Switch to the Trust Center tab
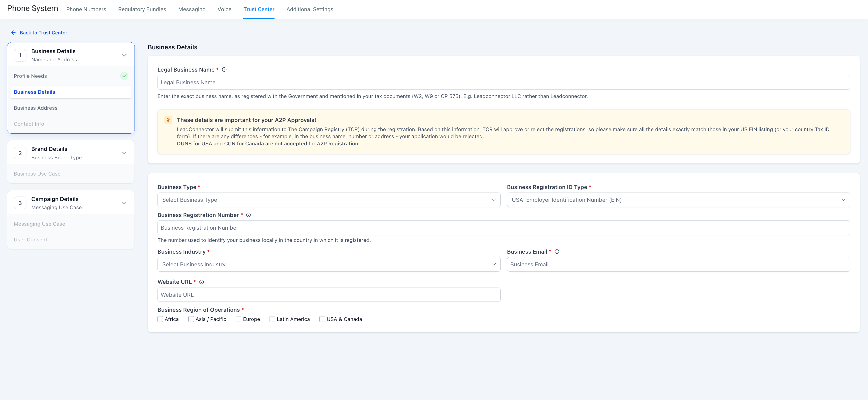This screenshot has width=868, height=400. coord(259,9)
